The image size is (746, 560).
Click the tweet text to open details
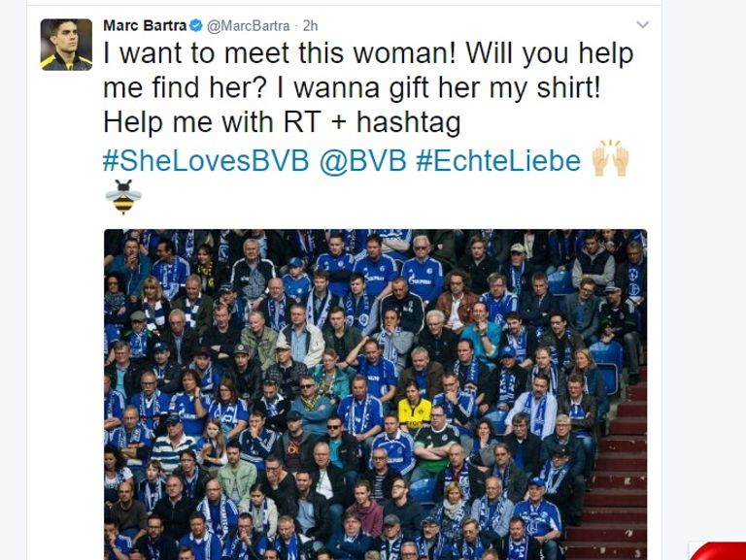368,88
